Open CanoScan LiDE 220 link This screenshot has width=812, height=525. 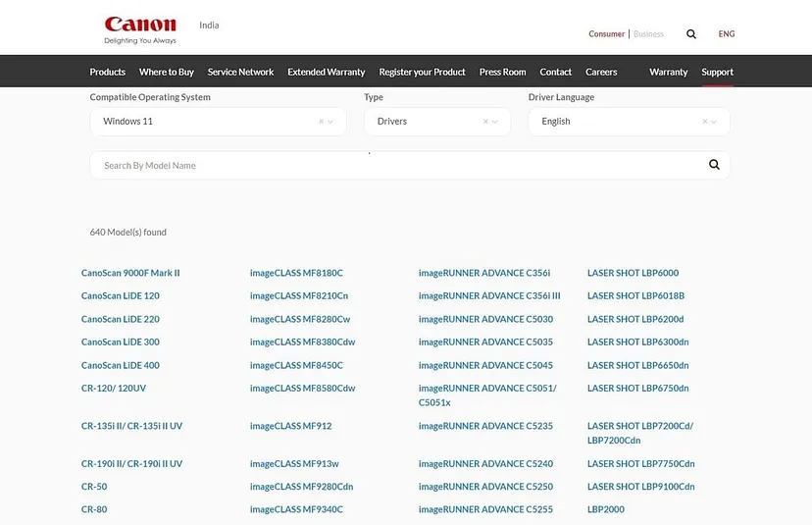121,319
